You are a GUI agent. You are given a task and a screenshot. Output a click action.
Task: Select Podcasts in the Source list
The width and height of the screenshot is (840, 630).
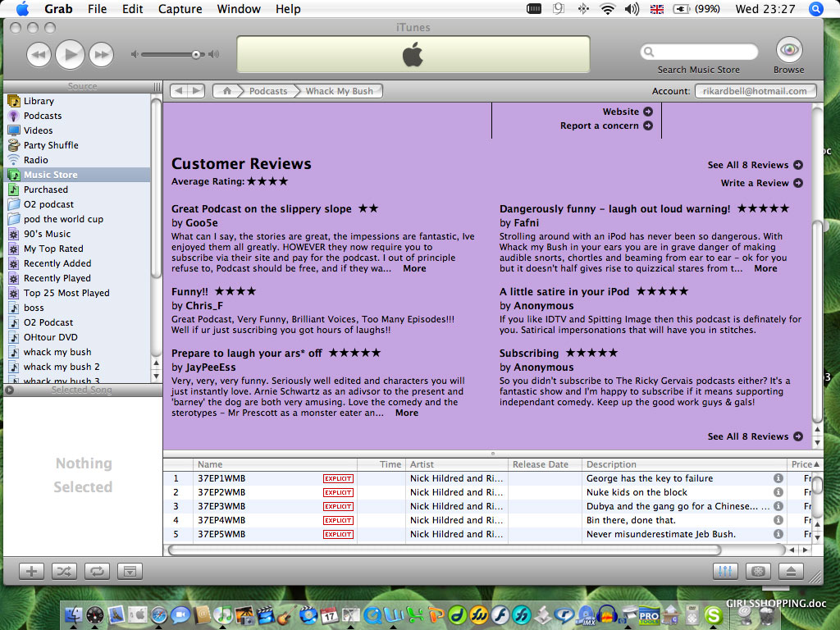point(43,116)
